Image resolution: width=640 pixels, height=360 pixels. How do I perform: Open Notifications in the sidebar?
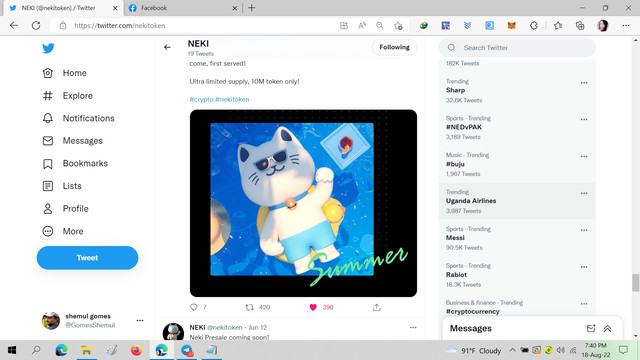[78, 118]
